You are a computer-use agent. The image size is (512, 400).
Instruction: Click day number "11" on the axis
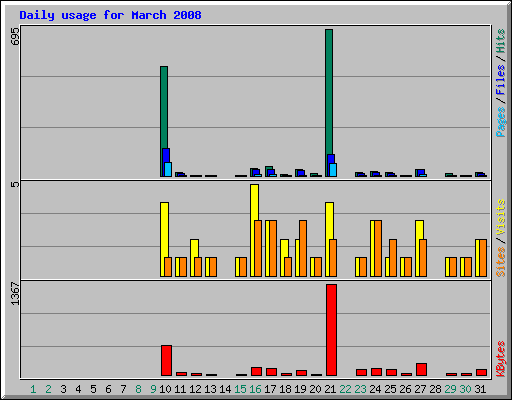tap(180, 389)
